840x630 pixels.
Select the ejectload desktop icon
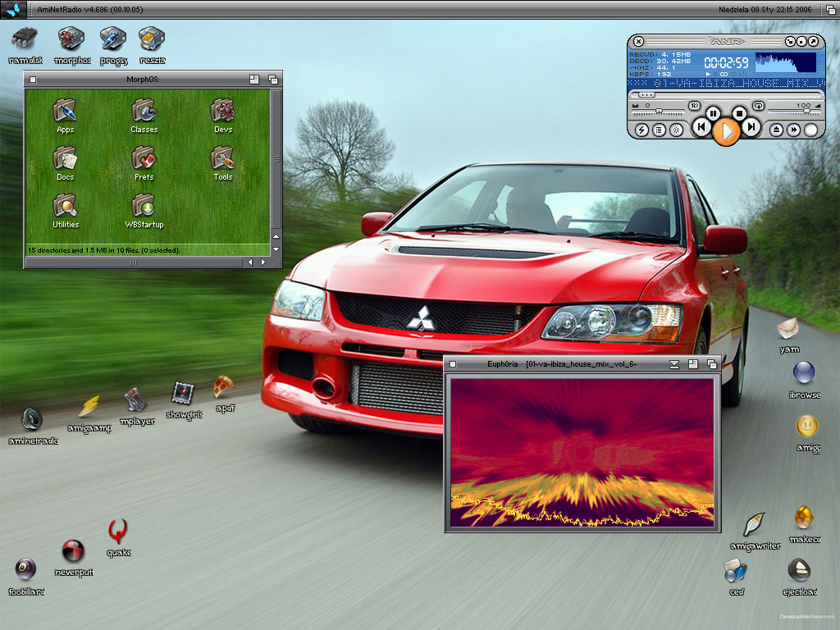799,577
